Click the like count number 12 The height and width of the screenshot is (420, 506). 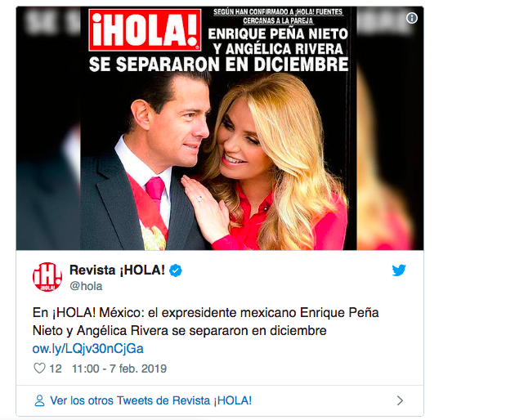coord(56,369)
